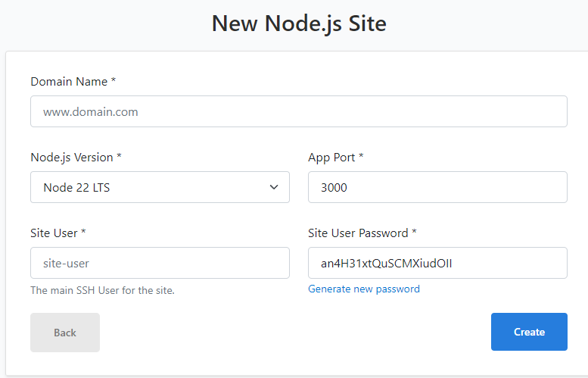Click the SSH User helper text
The image size is (588, 378).
(x=102, y=290)
